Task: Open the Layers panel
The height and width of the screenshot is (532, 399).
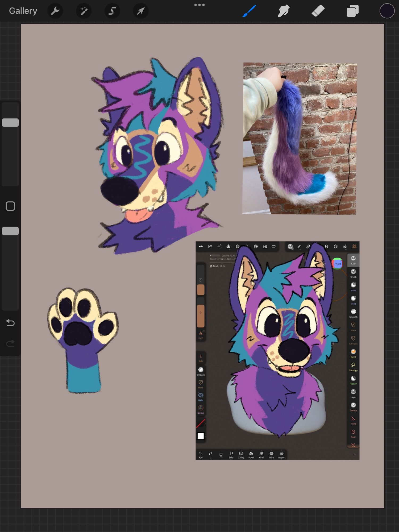Action: tap(353, 11)
